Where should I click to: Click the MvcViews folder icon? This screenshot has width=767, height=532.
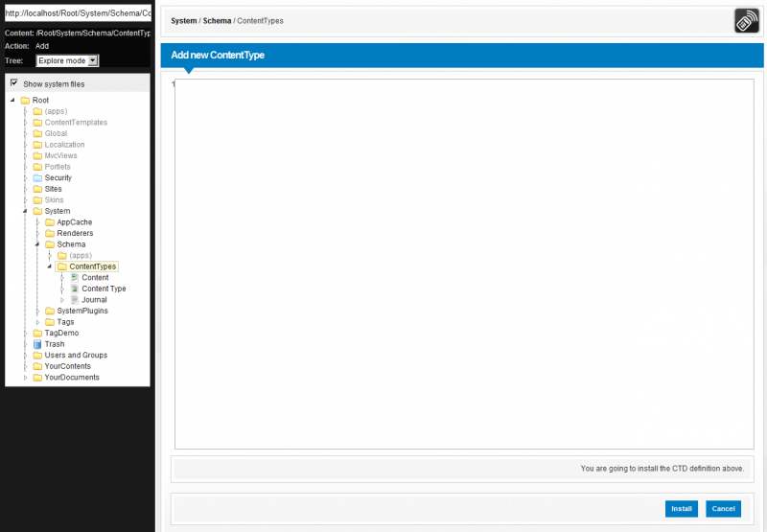(37, 155)
